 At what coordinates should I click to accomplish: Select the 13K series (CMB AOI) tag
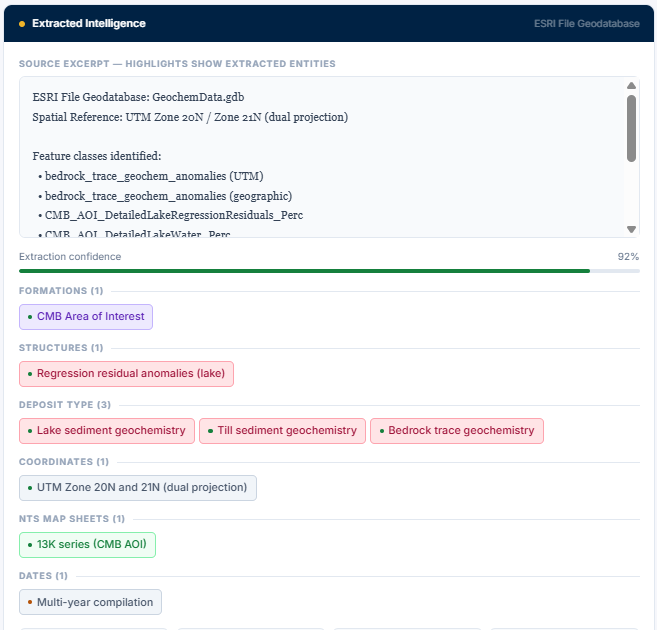[87, 545]
